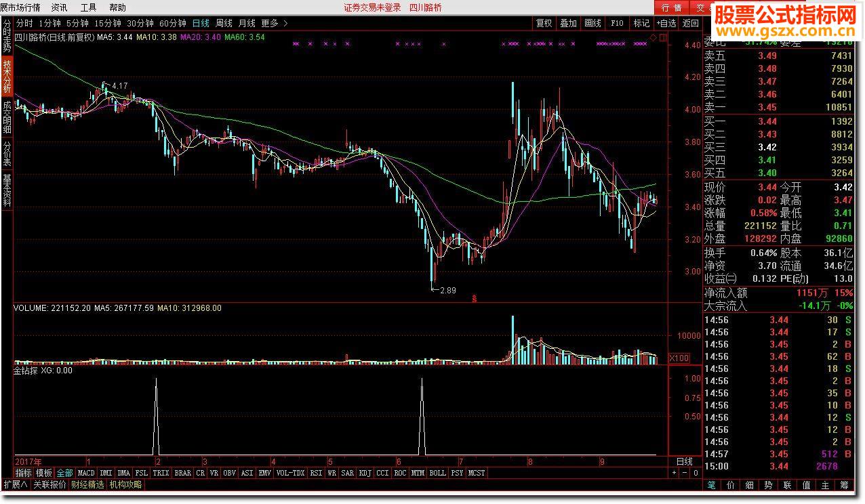The image size is (865, 504).
Task: Open the 技术分析 sidebar tab
Action: pos(7,76)
